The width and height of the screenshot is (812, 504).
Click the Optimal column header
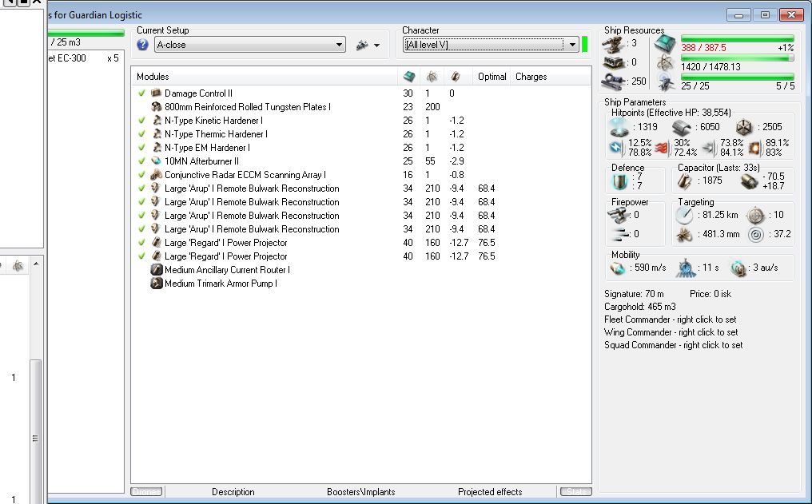click(x=492, y=77)
